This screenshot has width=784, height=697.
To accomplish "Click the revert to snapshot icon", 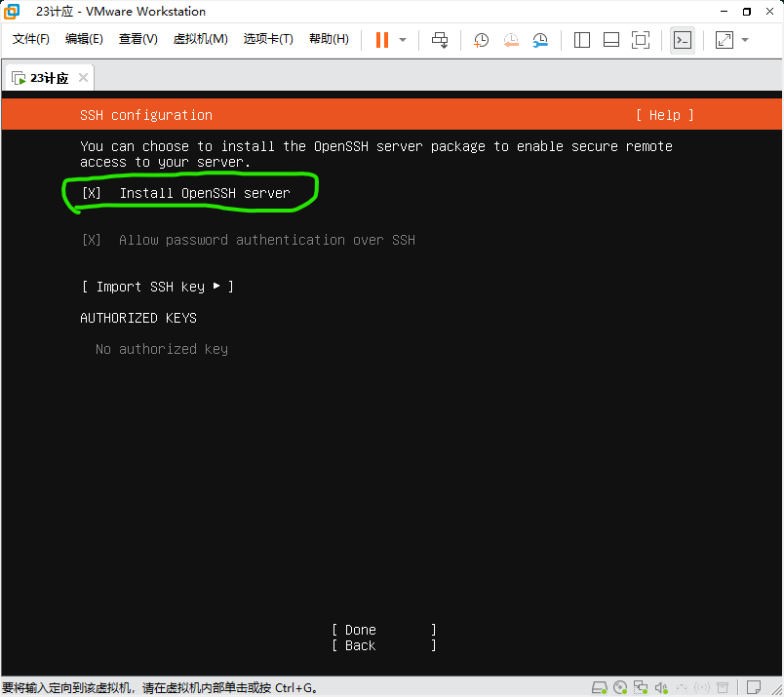I will pyautogui.click(x=511, y=40).
